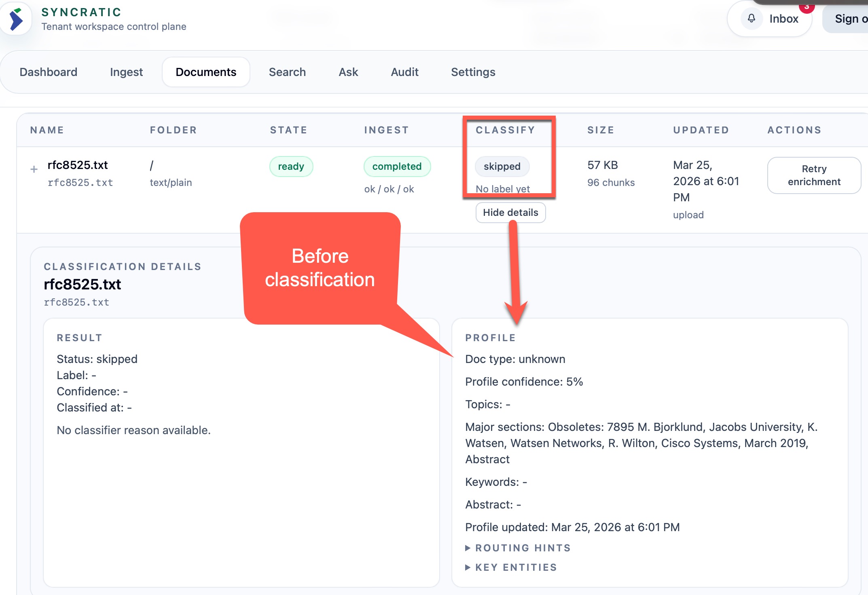Image resolution: width=868 pixels, height=595 pixels.
Task: Click the completed ingest status badge
Action: tap(397, 167)
